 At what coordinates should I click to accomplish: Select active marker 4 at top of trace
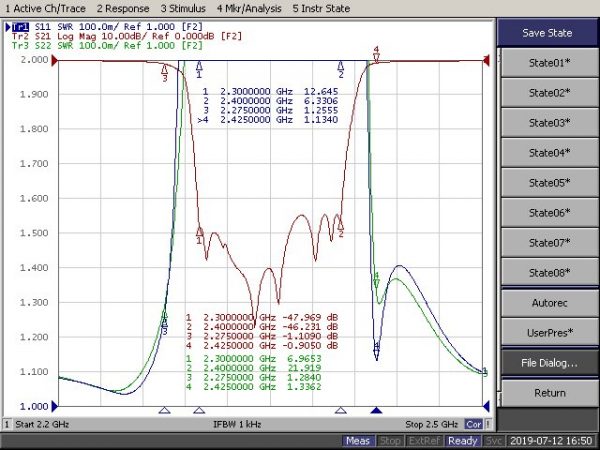376,56
